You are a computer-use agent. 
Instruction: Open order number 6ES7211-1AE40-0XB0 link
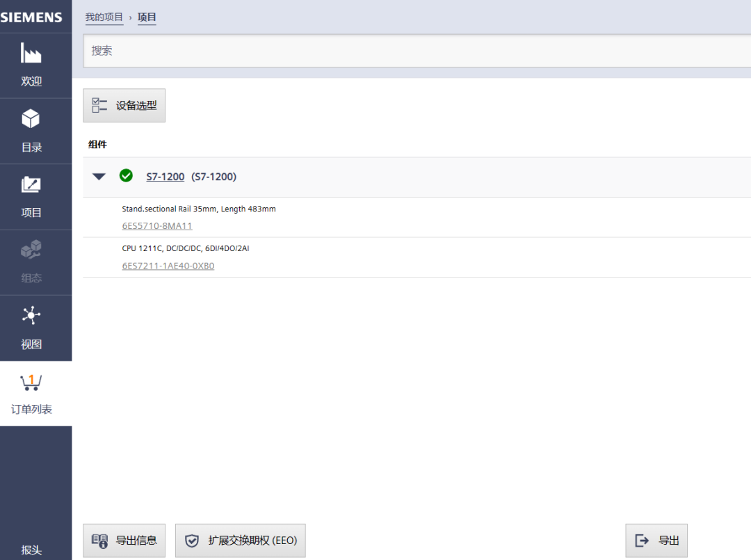pos(168,266)
